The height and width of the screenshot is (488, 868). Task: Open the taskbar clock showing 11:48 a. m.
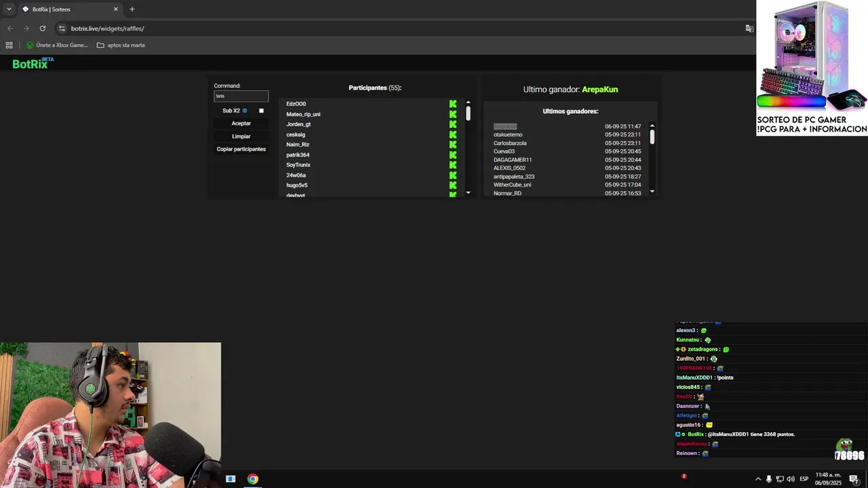tap(828, 479)
